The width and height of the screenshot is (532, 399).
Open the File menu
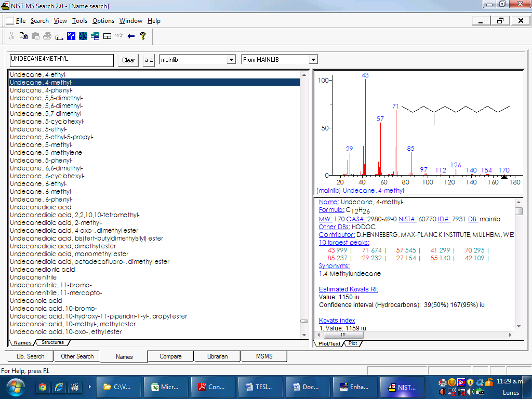[x=21, y=21]
